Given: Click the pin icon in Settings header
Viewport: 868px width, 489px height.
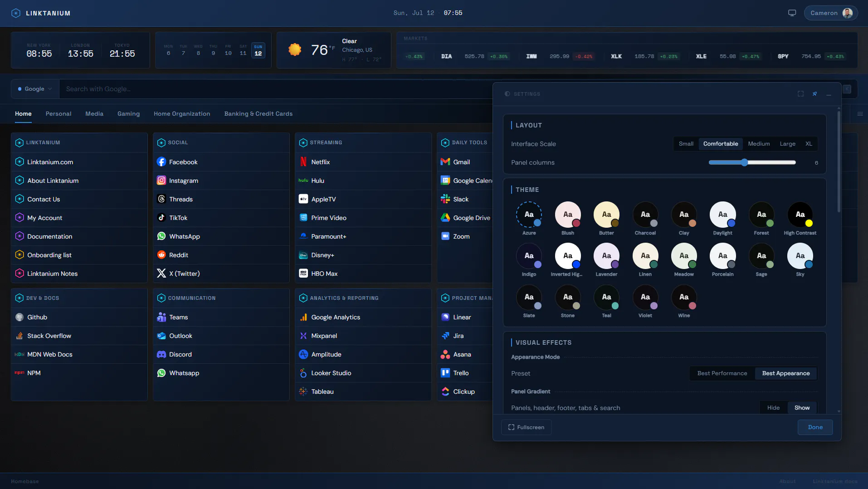Looking at the screenshot, I should point(814,94).
